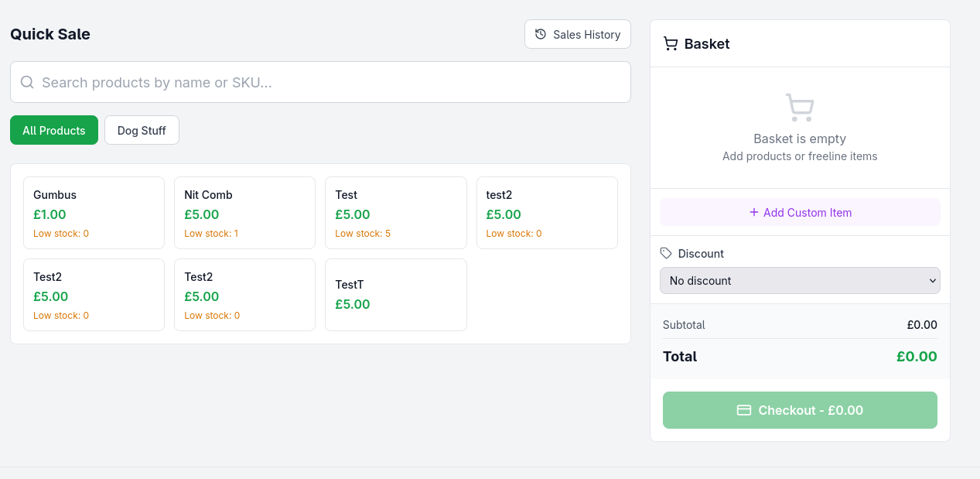Add Gumbus product to basket
980x479 pixels.
[94, 213]
